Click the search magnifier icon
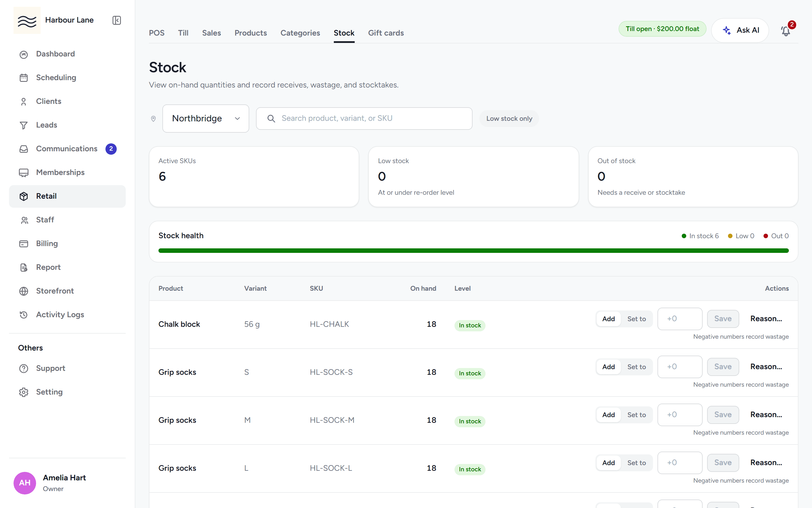Screen dimensions: 812x508 271,119
